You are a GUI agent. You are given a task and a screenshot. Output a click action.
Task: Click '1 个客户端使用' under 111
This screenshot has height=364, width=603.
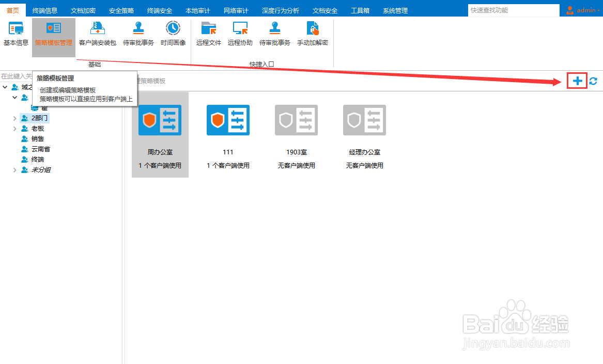228,166
